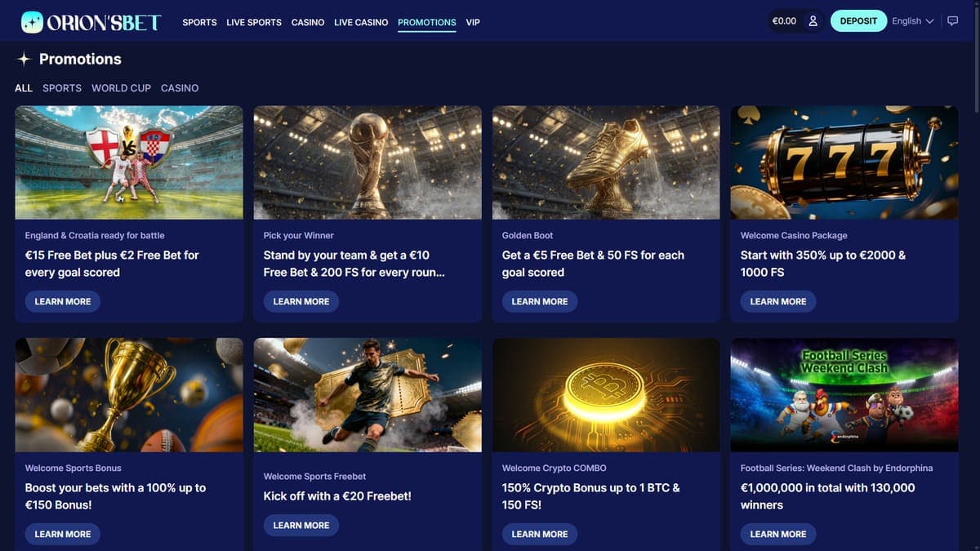Learn more about Welcome Casino Package
The height and width of the screenshot is (551, 980).
pos(778,301)
